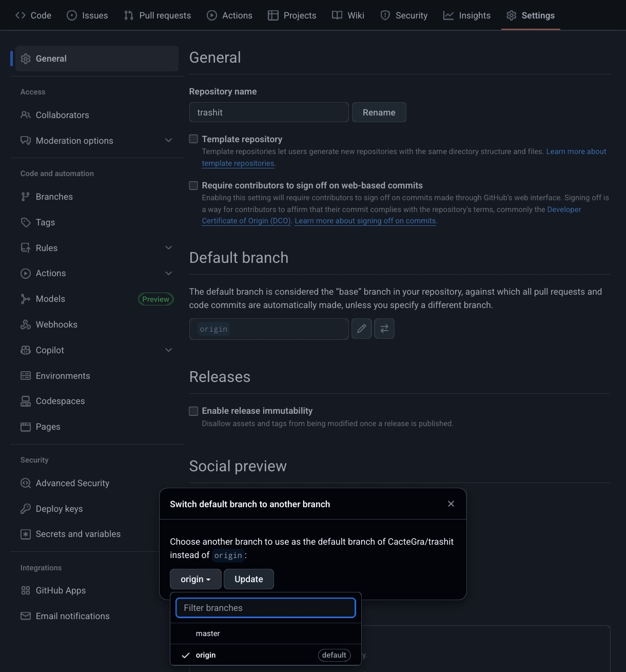
Task: Switch to the Pull requests tab
Action: coord(158,15)
